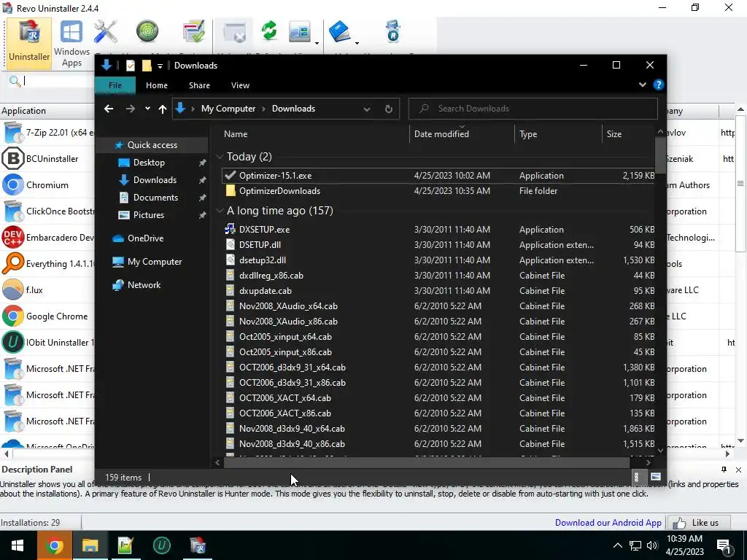Open recent locations dropdown in Explorer

147,109
